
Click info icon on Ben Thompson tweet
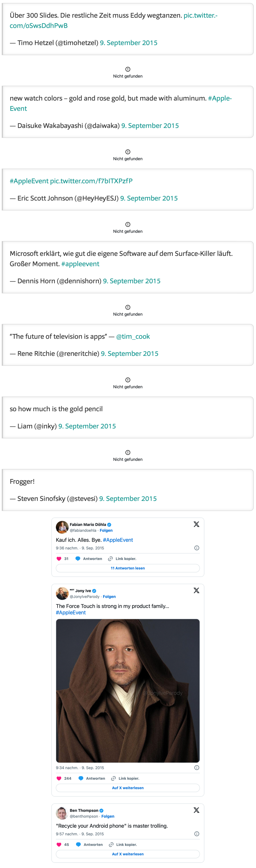pyautogui.click(x=197, y=834)
